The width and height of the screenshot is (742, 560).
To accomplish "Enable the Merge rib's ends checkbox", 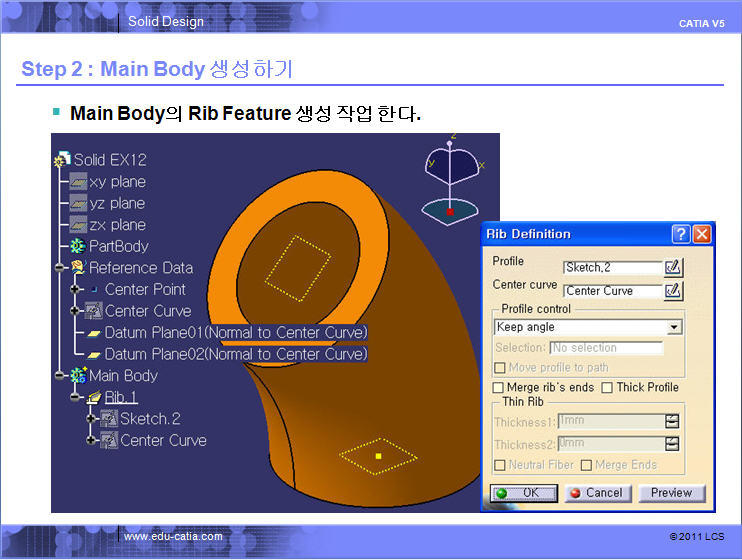I will 499,388.
